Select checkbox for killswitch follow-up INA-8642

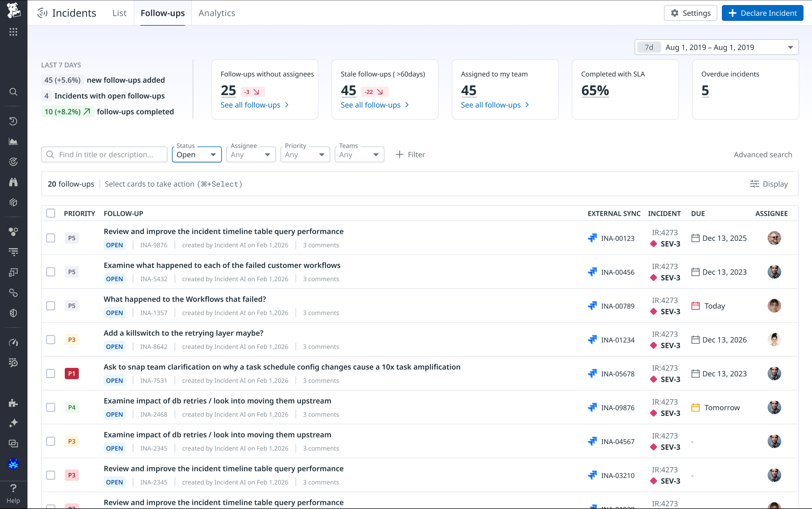click(50, 340)
